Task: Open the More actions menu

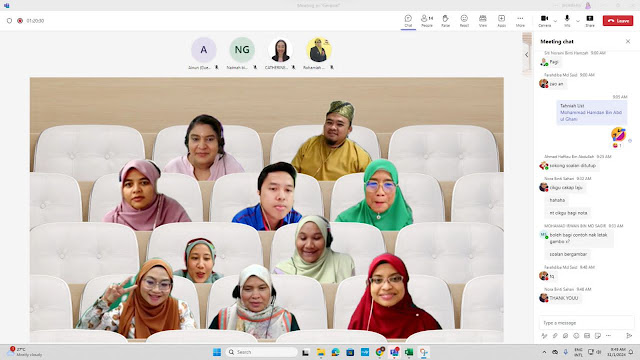Action: click(x=520, y=21)
